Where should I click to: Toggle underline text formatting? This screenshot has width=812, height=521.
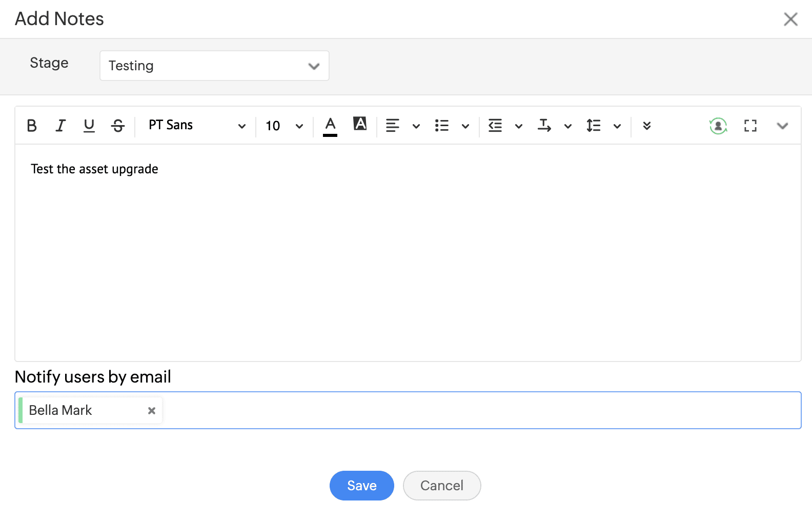tap(89, 126)
